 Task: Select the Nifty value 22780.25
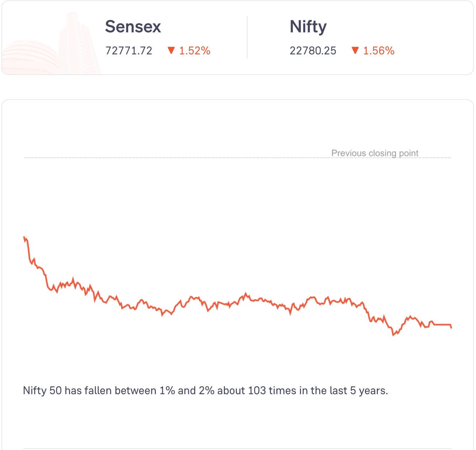tap(313, 51)
